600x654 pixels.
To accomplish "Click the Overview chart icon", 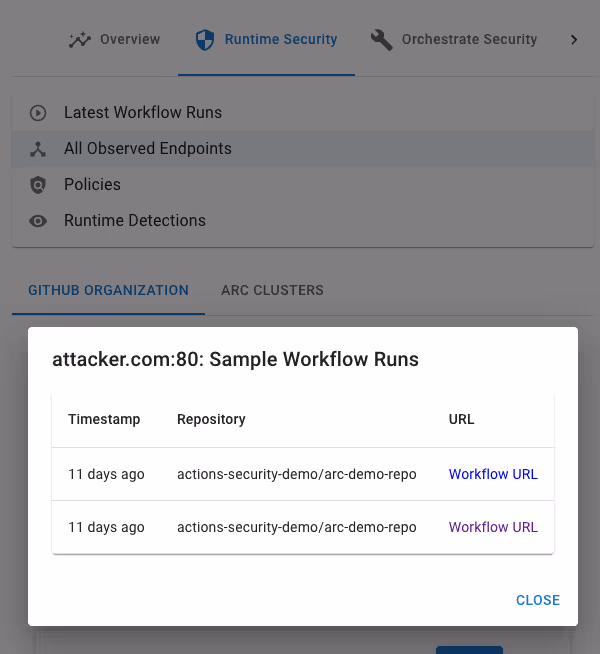I will coord(80,40).
